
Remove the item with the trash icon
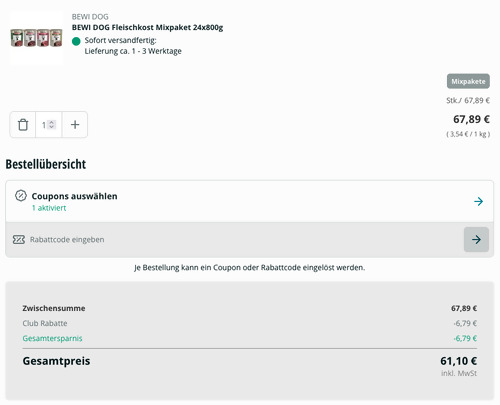tap(23, 125)
